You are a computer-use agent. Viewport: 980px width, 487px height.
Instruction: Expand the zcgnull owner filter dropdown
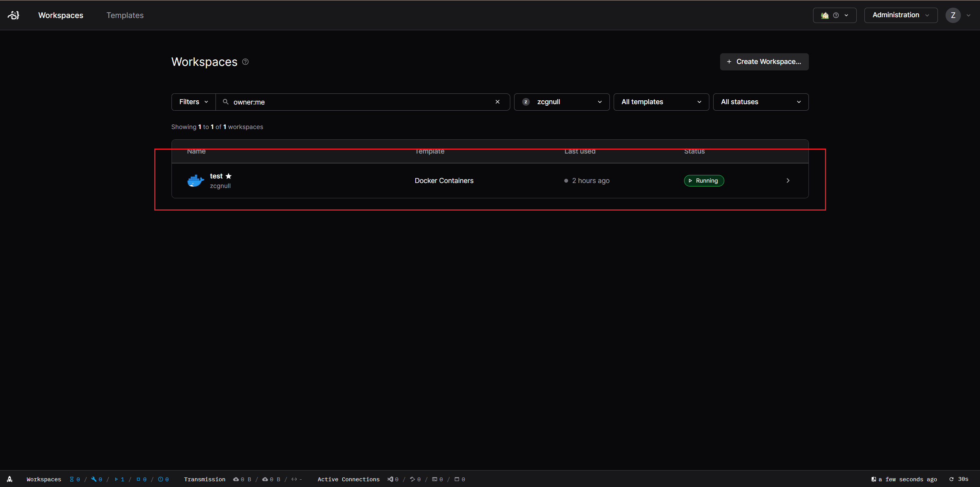tap(561, 102)
